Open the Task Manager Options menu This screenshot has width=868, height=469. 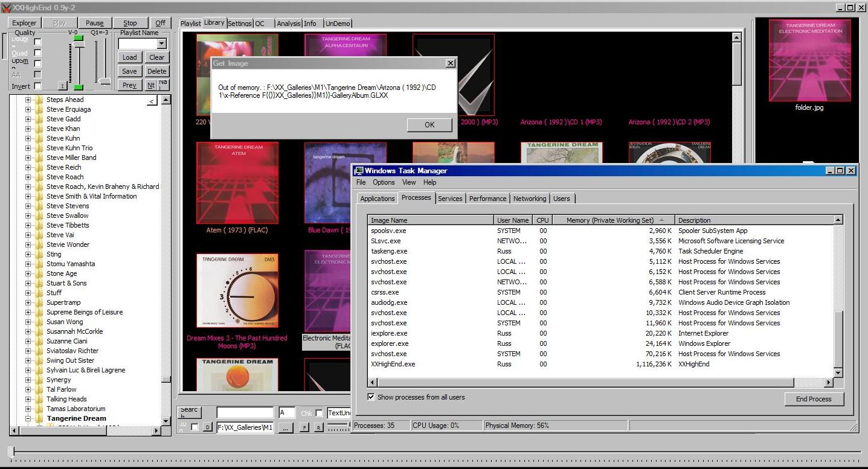coord(384,182)
